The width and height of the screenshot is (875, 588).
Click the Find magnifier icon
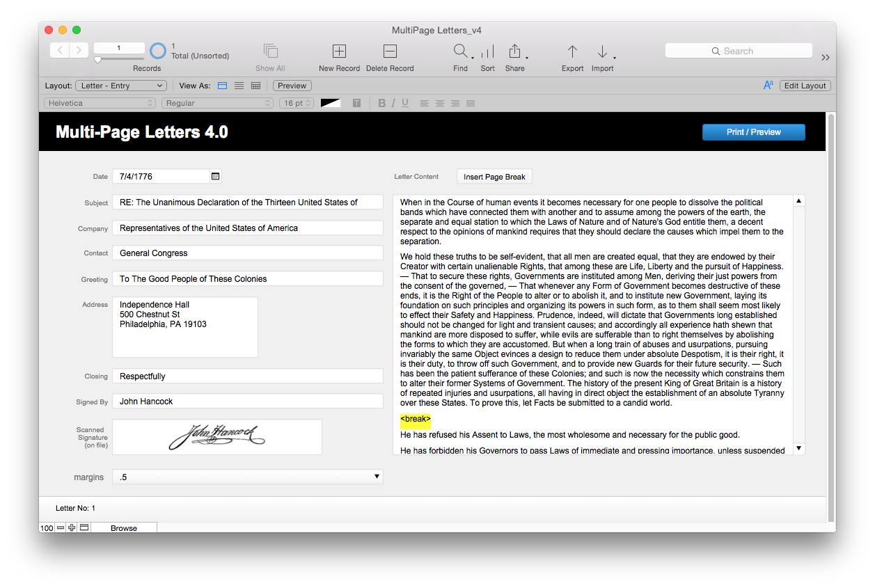pos(460,51)
